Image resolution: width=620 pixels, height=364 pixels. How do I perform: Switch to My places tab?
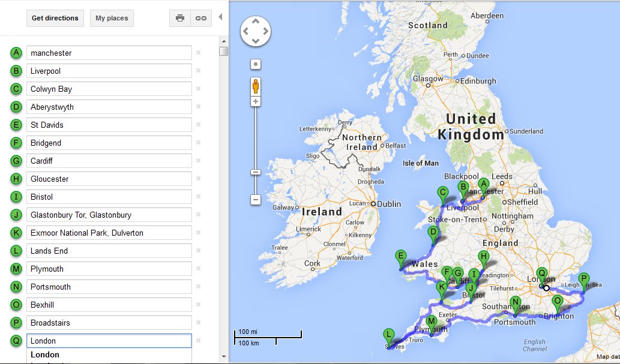pos(112,18)
